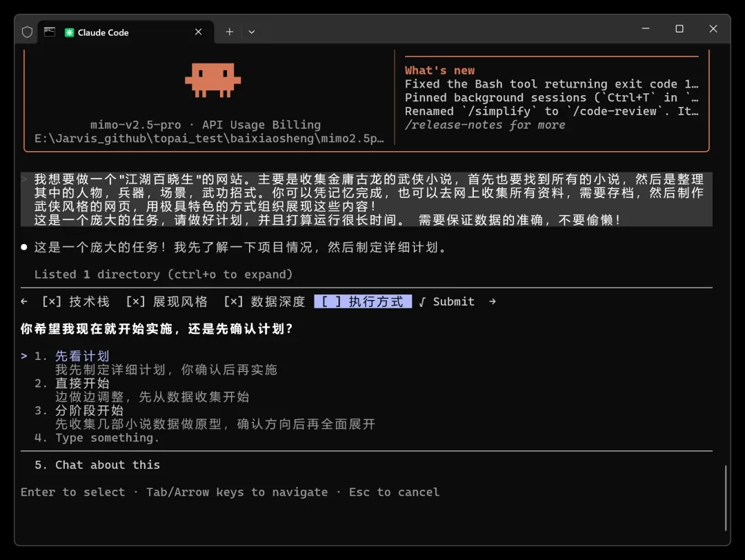Image resolution: width=745 pixels, height=560 pixels.
Task: Toggle the 技术栈 checkbox tab
Action: tap(76, 301)
